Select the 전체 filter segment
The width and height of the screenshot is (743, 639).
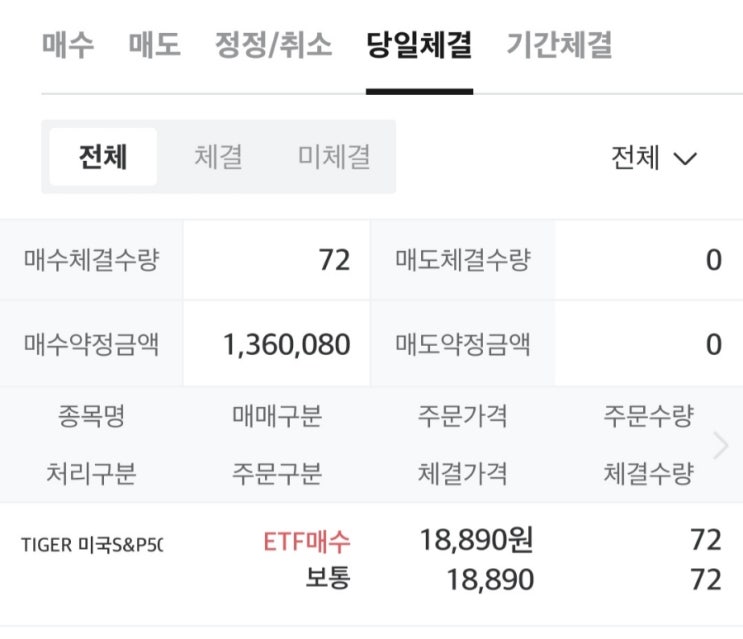coord(103,157)
